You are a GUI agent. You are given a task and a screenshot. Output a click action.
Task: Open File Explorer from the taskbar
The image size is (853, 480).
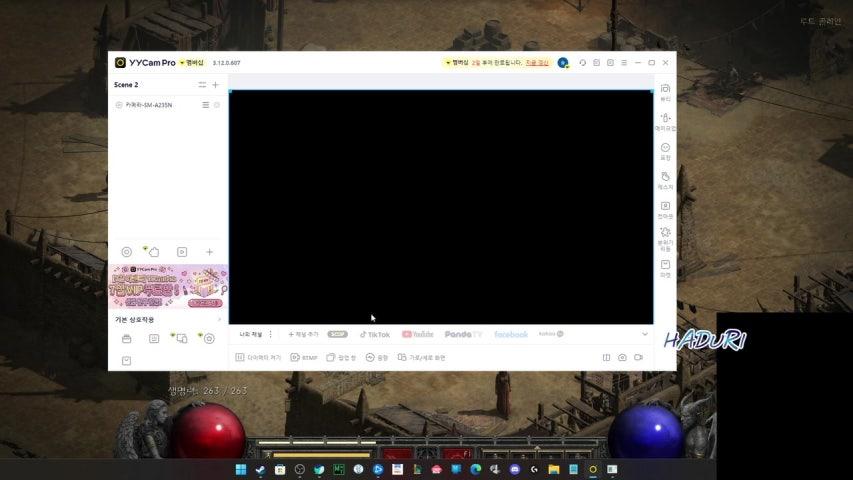[554, 469]
